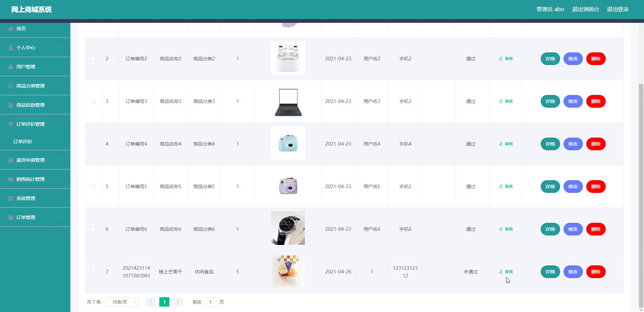Image resolution: width=644 pixels, height=312 pixels.
Task: Select the checkbox for row 5
Action: (93, 187)
